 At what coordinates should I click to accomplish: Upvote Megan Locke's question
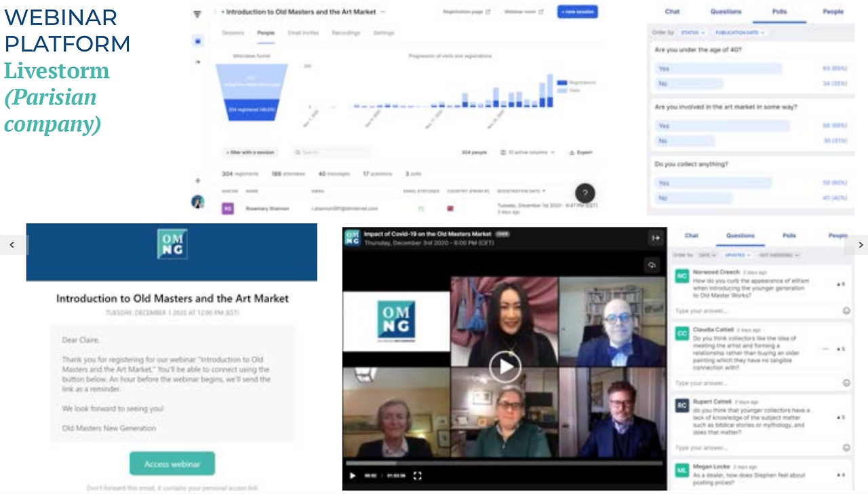[x=841, y=475]
